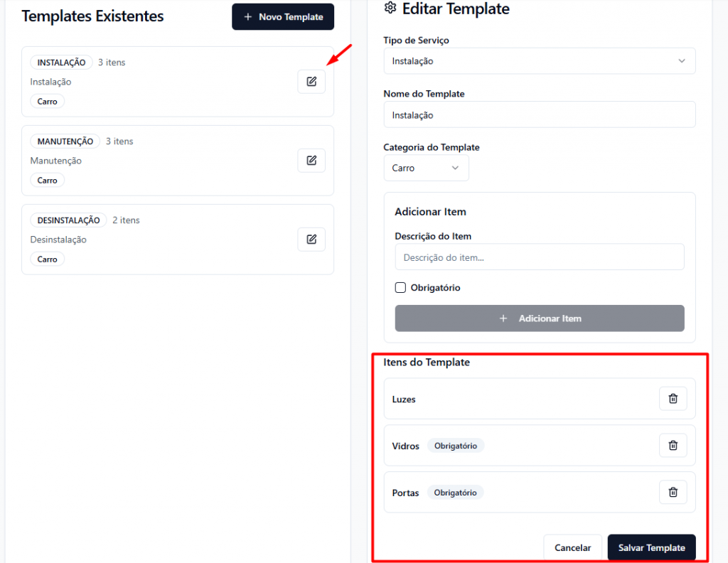The image size is (728, 563).
Task: Click the gear icon beside Editar Template
Action: [390, 9]
